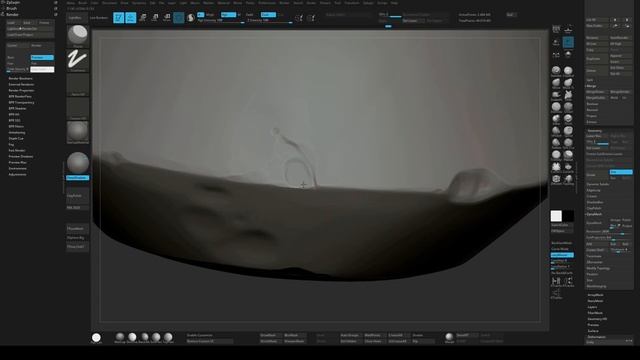The width and height of the screenshot is (640, 360).
Task: Toggle the Mrgb mode button
Action: [210, 15]
